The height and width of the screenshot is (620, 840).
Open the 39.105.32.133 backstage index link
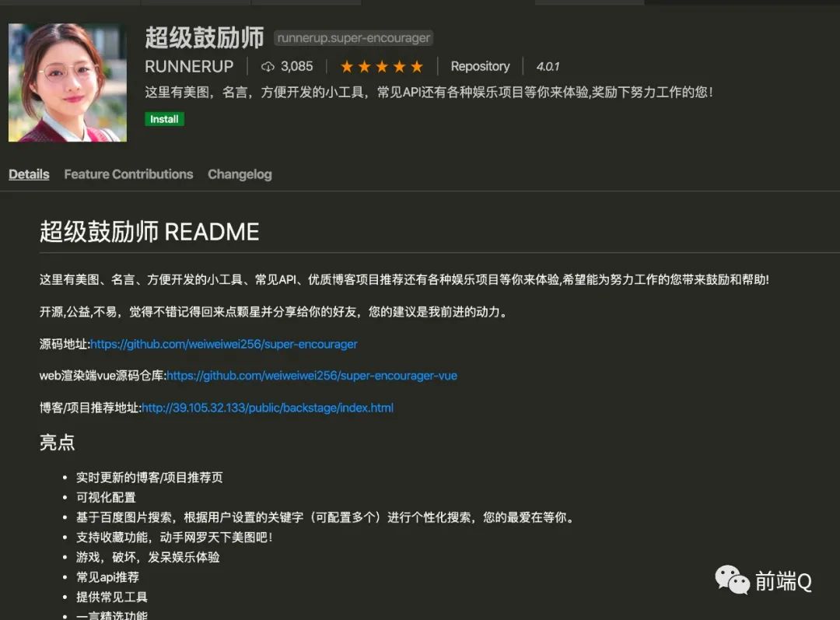click(268, 408)
